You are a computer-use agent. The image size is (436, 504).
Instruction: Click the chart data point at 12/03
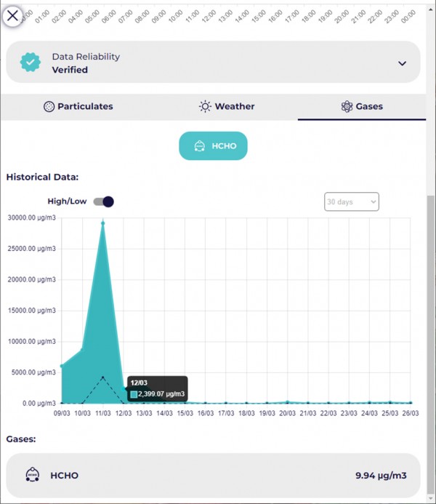124,402
